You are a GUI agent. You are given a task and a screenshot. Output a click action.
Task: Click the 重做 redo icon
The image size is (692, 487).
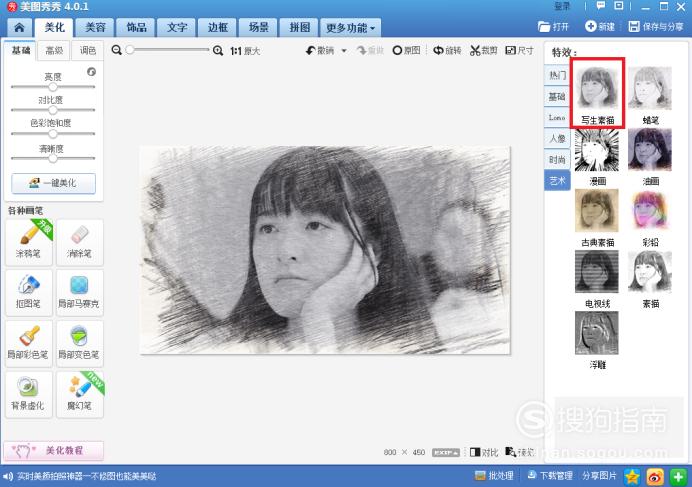click(x=362, y=50)
